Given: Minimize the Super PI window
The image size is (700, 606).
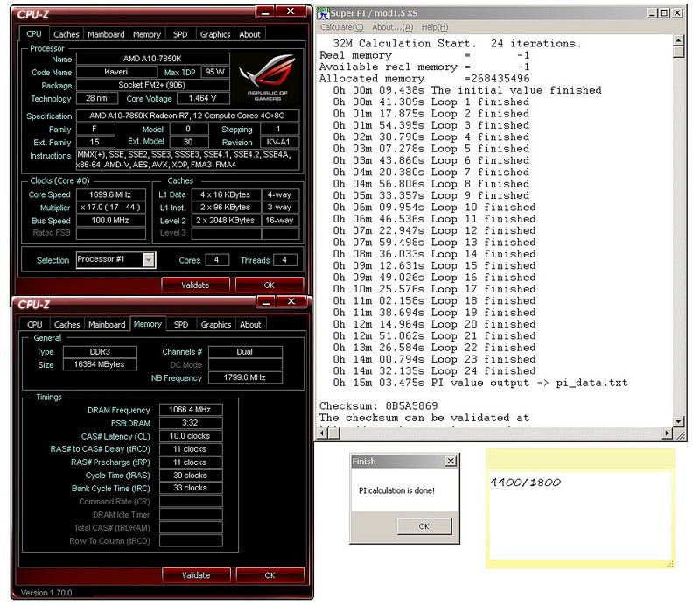Looking at the screenshot, I should [x=651, y=13].
